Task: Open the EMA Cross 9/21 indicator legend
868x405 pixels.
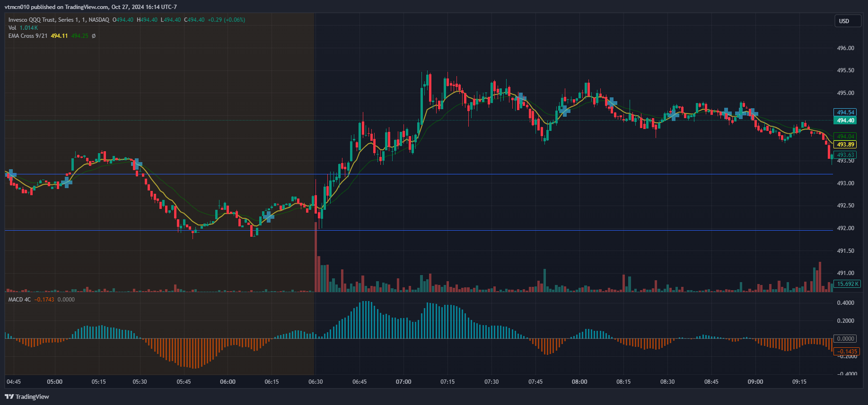Action: [x=27, y=36]
